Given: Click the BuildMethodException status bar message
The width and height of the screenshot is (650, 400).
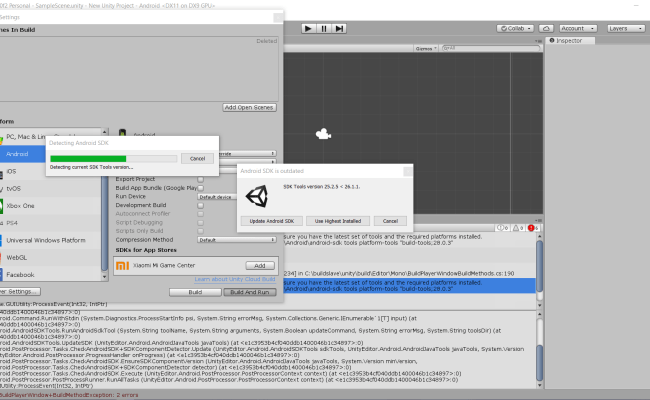Looking at the screenshot, I should [69, 395].
